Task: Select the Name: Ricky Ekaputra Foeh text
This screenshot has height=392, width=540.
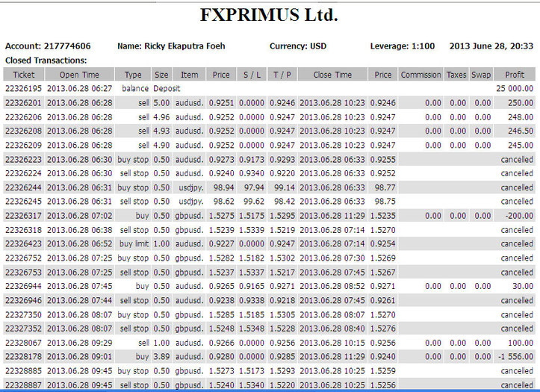Action: pos(171,46)
